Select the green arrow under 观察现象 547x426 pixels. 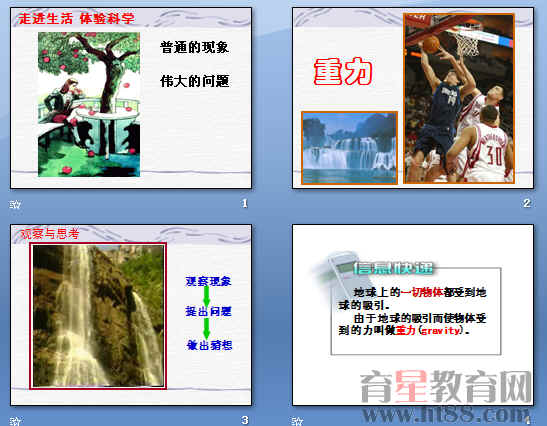point(207,297)
